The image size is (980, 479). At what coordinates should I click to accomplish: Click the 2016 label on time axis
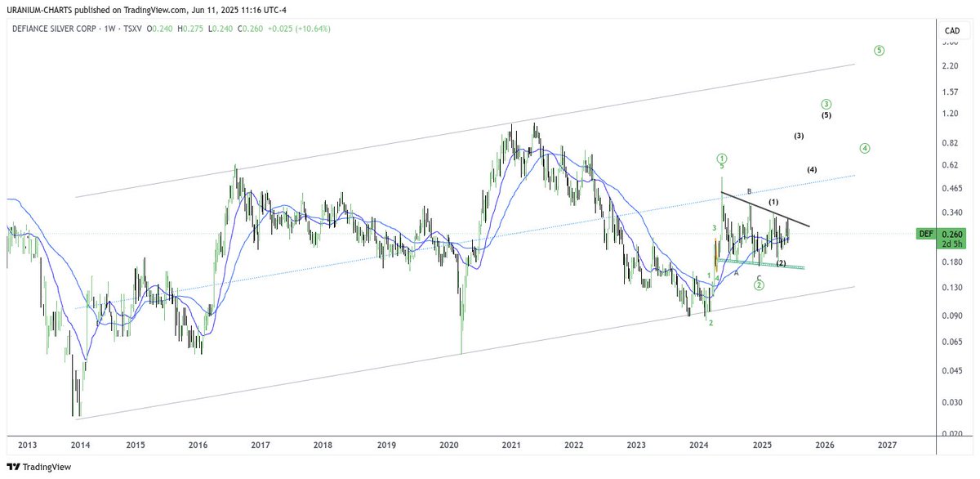[198, 445]
